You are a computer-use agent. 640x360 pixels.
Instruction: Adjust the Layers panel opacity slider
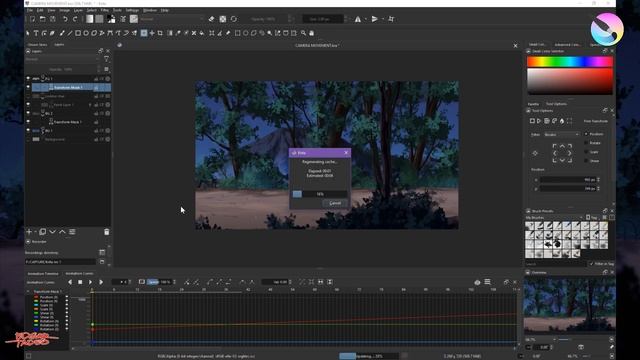62,69
